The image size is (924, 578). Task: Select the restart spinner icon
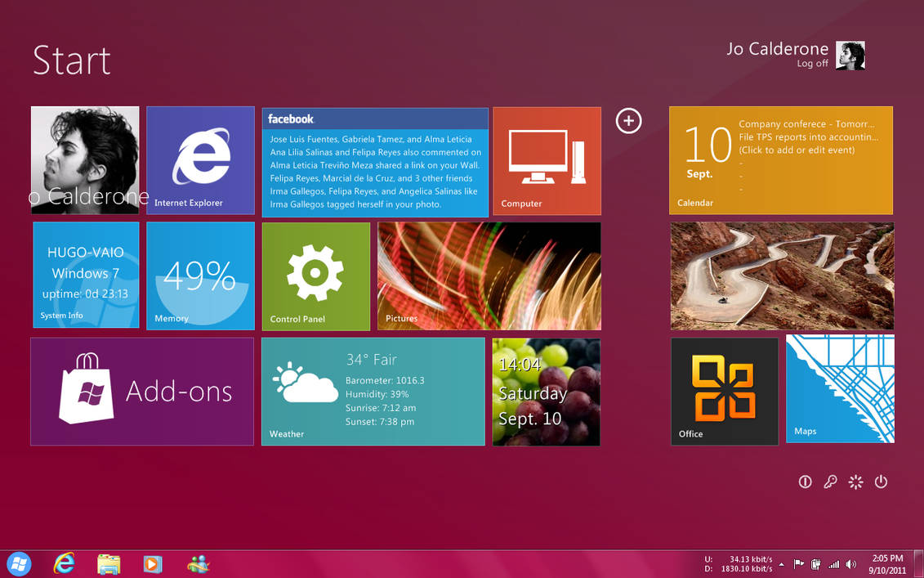(x=855, y=482)
